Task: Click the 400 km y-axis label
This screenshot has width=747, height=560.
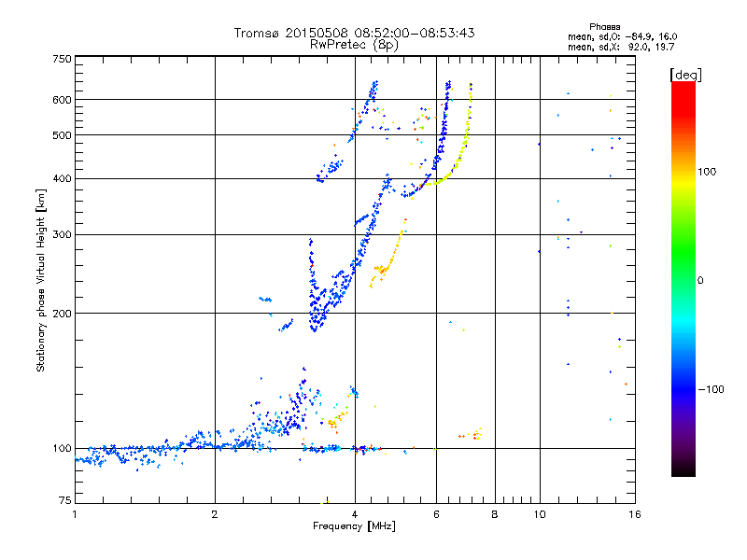Action: (x=62, y=178)
